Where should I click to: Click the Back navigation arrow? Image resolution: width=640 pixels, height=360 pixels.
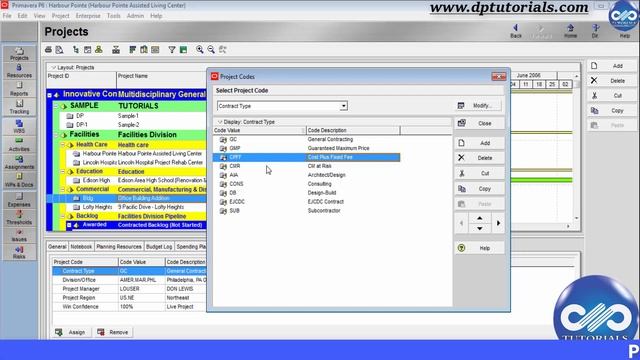click(x=516, y=31)
